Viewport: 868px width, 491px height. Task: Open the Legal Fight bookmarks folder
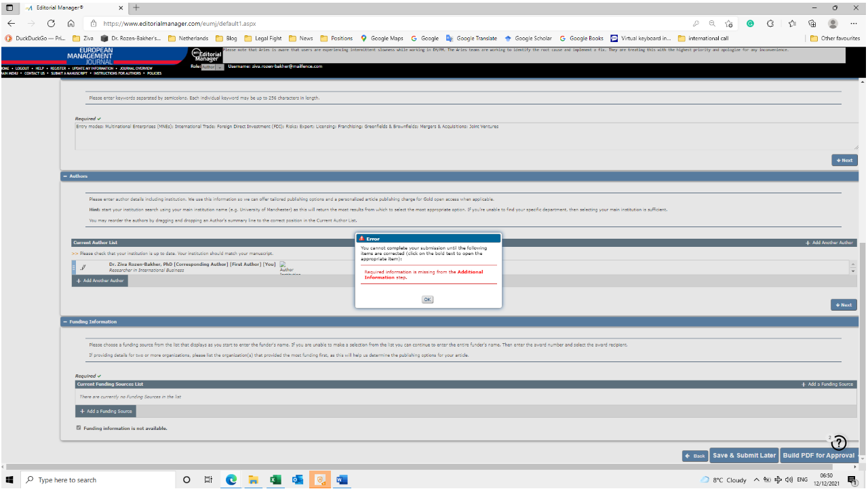[263, 39]
